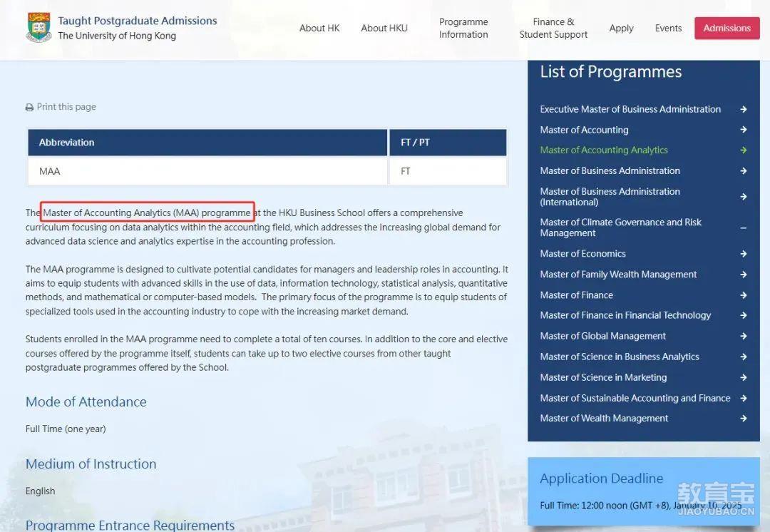Open Master of Business Administration (International) programme
The width and height of the screenshot is (770, 532).
(610, 197)
